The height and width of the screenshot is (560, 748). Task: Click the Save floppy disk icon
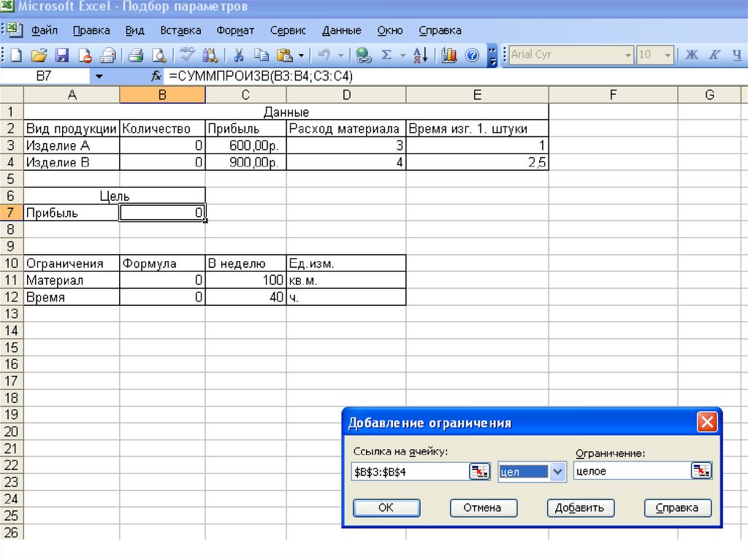tap(62, 55)
